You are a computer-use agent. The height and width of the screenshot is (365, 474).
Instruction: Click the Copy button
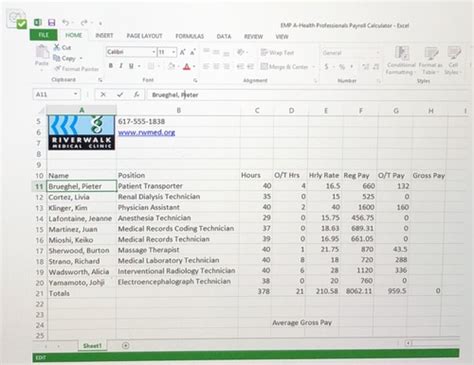pos(65,58)
